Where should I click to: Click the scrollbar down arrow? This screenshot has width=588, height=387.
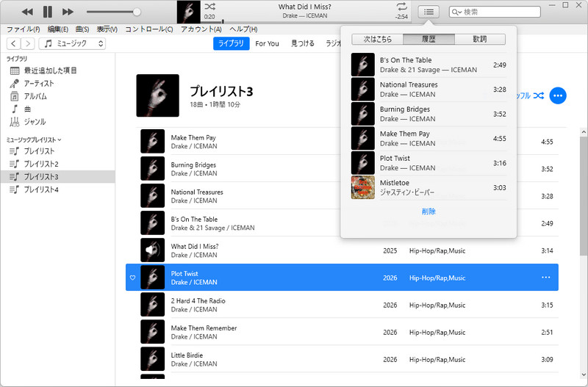tap(584, 375)
